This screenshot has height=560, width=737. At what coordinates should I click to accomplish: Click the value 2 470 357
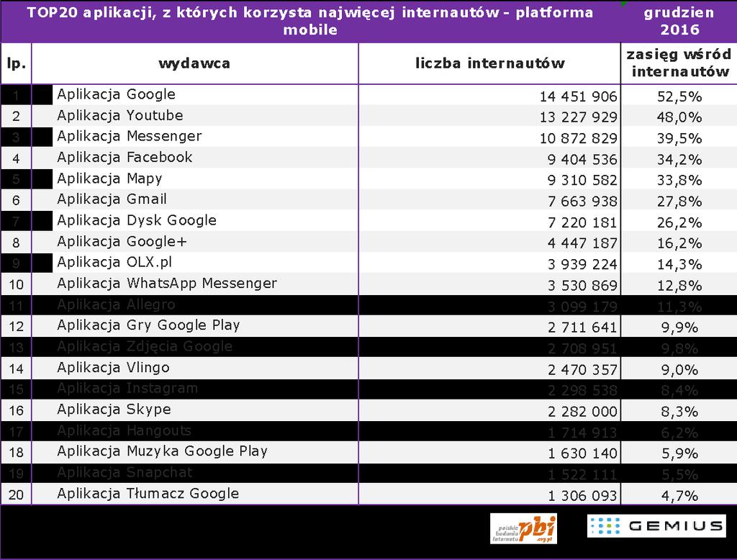582,369
